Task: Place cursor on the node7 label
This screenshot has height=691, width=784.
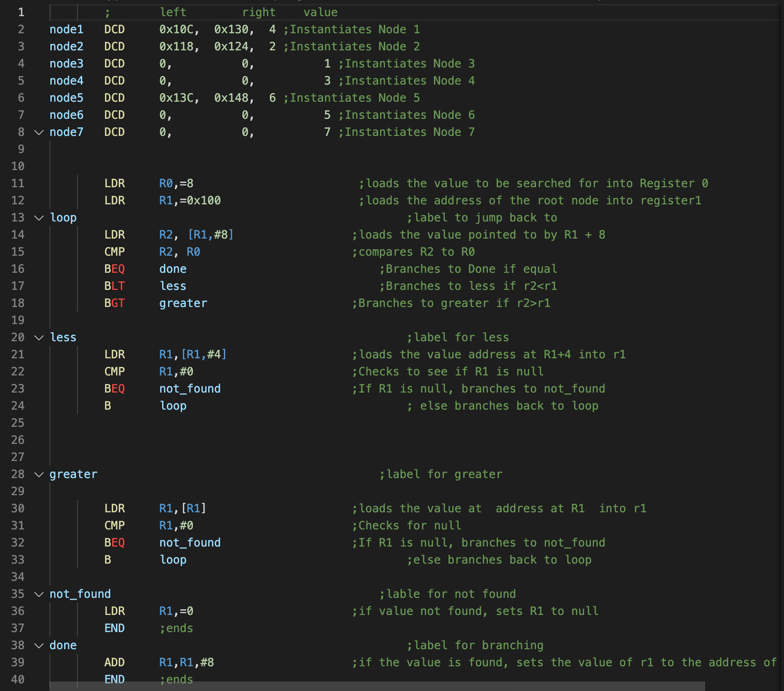Action: [x=67, y=132]
